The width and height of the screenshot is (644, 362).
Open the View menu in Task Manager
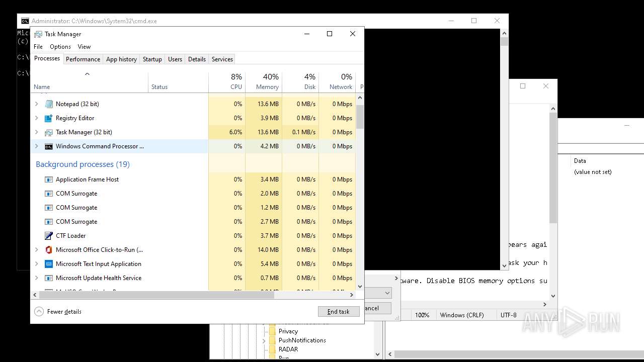(x=84, y=47)
